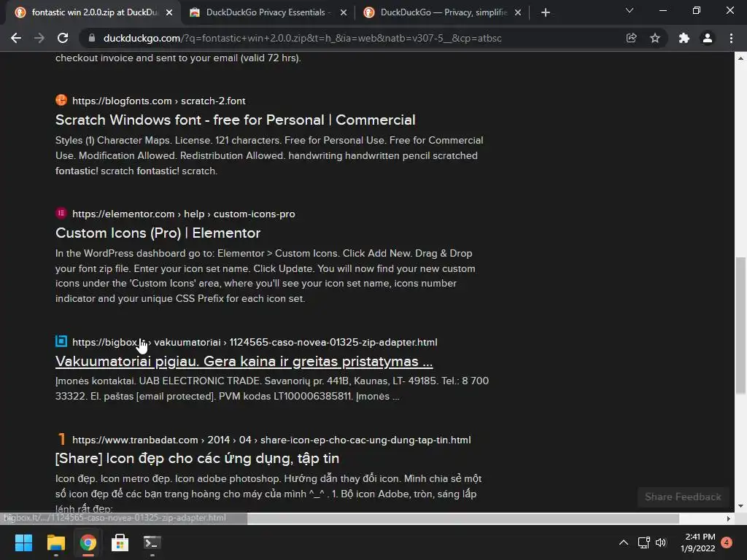Open Custom Icons (Pro) Elementor result
This screenshot has height=560, width=747.
158,233
